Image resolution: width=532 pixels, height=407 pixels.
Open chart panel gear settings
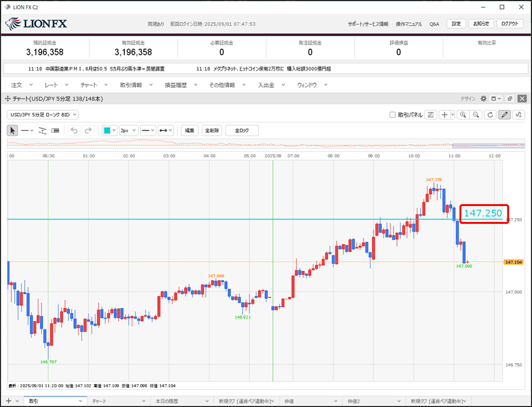[484, 99]
